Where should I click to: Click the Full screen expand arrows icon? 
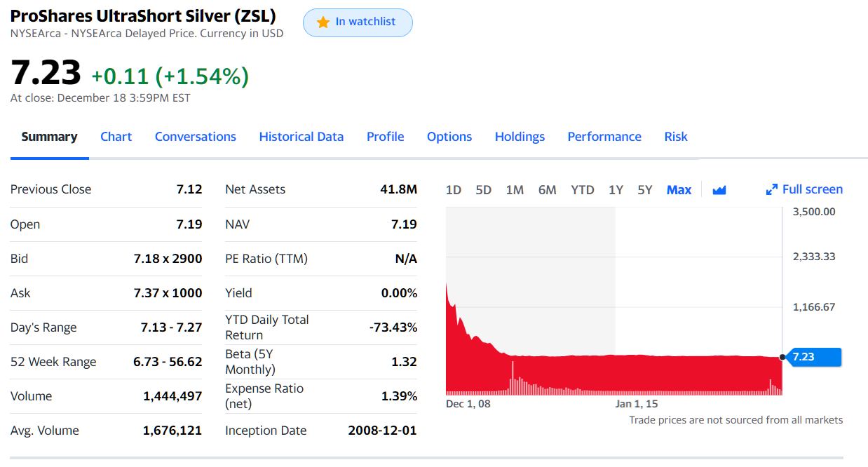(x=772, y=190)
